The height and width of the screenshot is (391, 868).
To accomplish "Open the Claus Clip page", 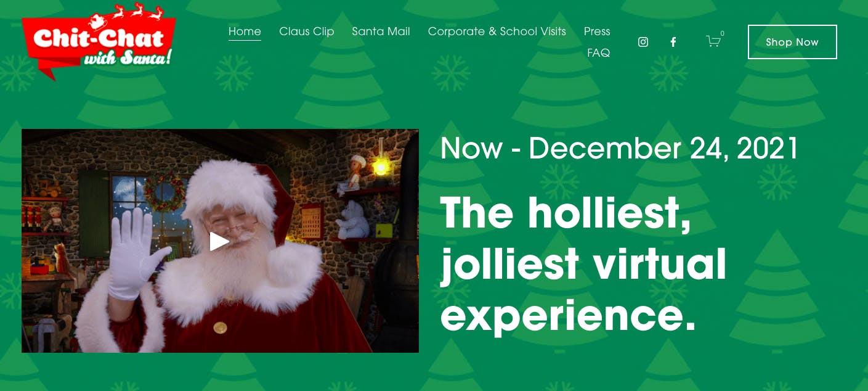I will [307, 31].
